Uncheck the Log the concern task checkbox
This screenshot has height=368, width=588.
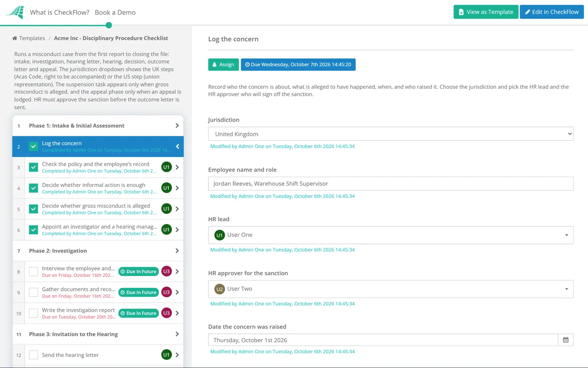coord(34,147)
